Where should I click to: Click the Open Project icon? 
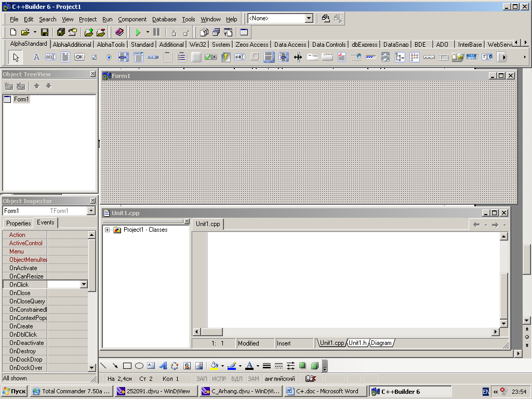pos(73,32)
